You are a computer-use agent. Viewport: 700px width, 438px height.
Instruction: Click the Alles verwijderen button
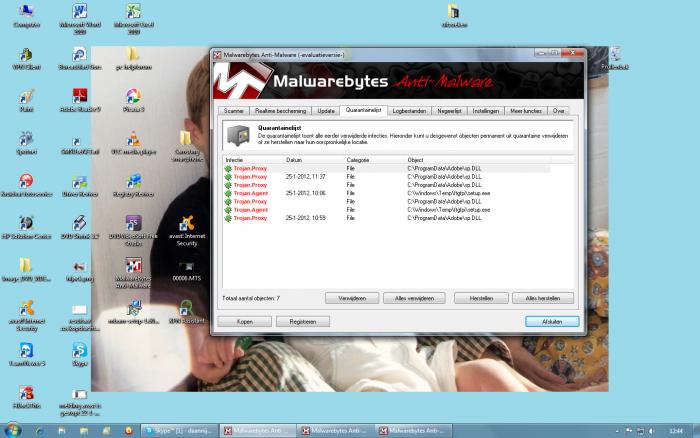414,298
